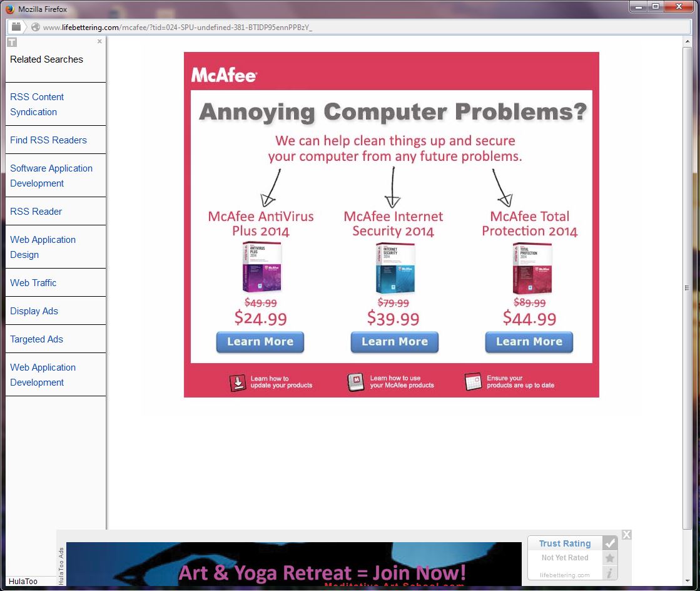The image size is (700, 591).
Task: Click the Art & Yoga Retreat banner ad
Action: [x=294, y=563]
